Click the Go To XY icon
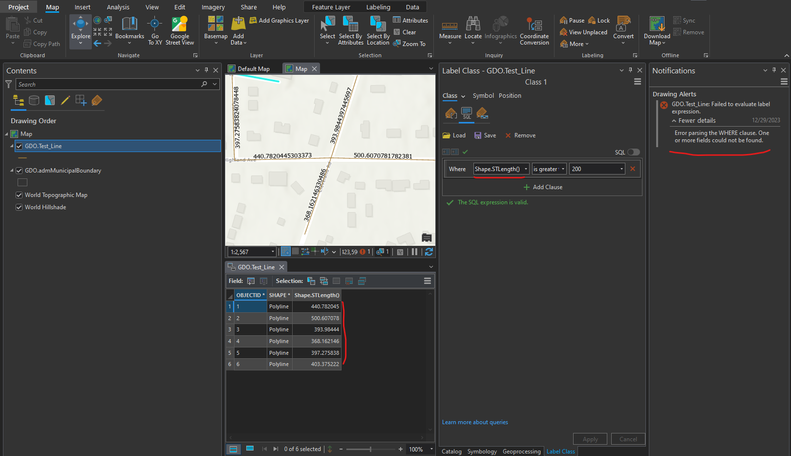Viewport: 791px width, 456px height. (x=155, y=25)
